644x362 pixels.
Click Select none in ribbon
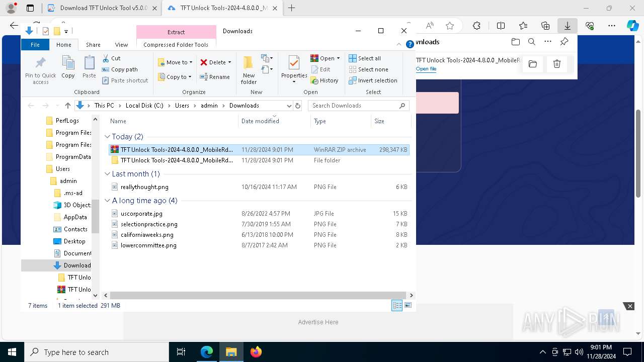click(x=368, y=69)
